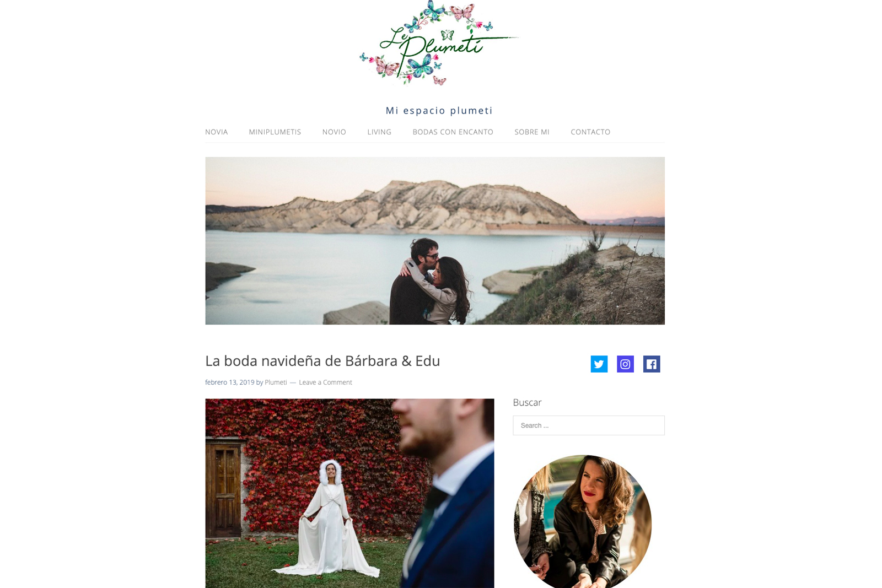Click the Plumeti author link
This screenshot has height=588, width=882.
click(x=276, y=382)
